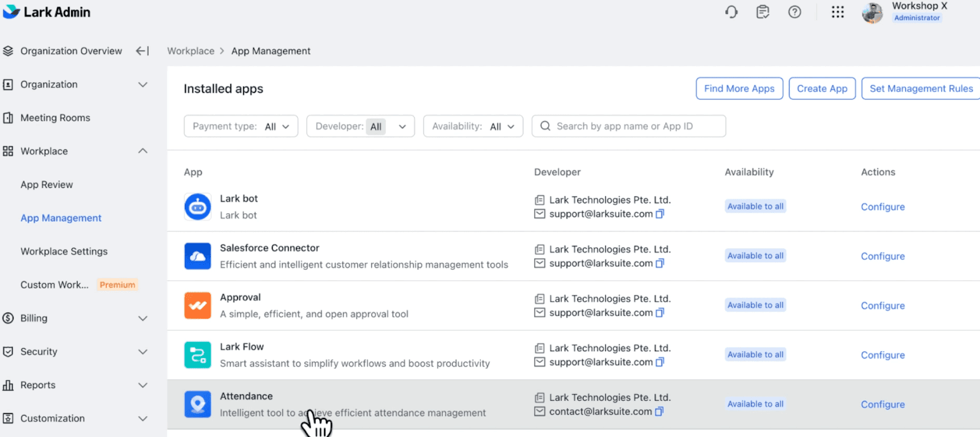This screenshot has width=980, height=437.
Task: Select App Management in sidebar
Action: tap(61, 218)
